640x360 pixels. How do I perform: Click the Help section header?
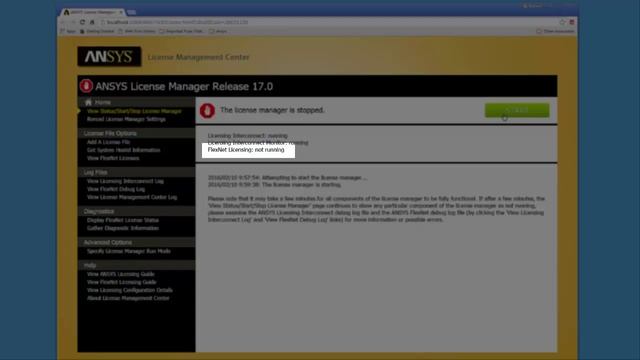[90, 265]
